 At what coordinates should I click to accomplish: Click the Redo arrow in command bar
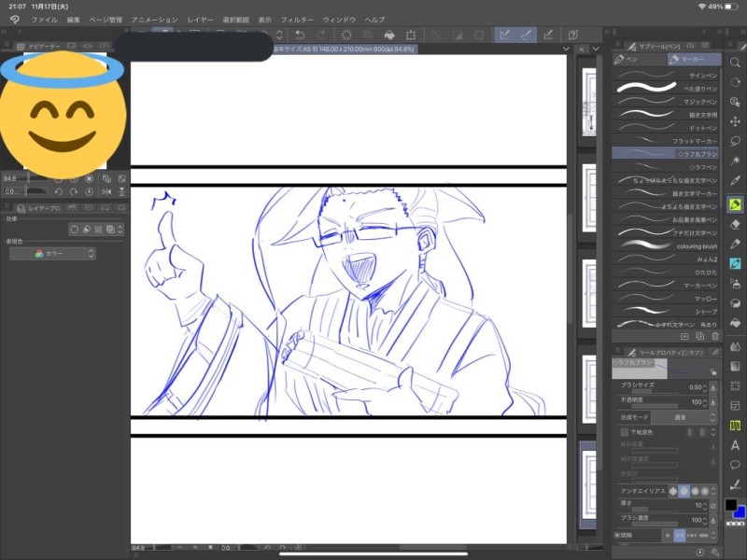[x=321, y=35]
